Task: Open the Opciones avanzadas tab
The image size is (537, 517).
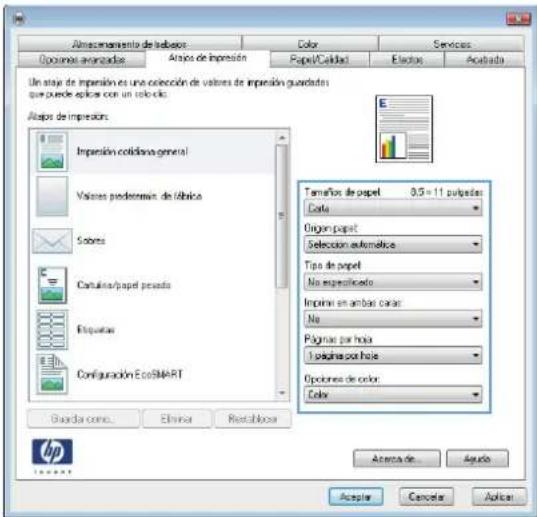Action: (x=82, y=60)
